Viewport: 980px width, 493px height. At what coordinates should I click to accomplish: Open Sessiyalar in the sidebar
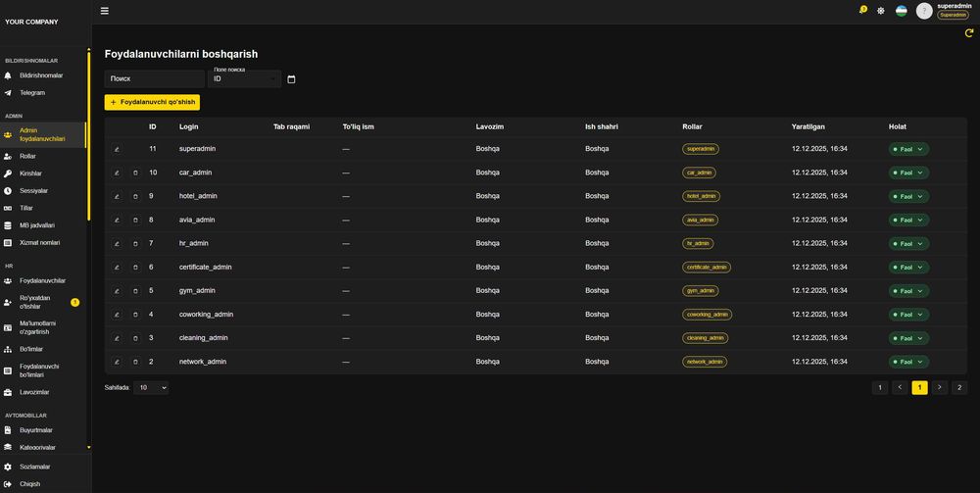tap(42, 190)
